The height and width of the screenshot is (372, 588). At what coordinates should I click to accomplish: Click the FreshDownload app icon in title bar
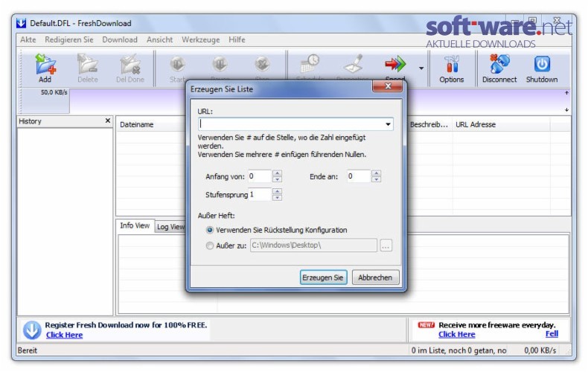[x=22, y=23]
